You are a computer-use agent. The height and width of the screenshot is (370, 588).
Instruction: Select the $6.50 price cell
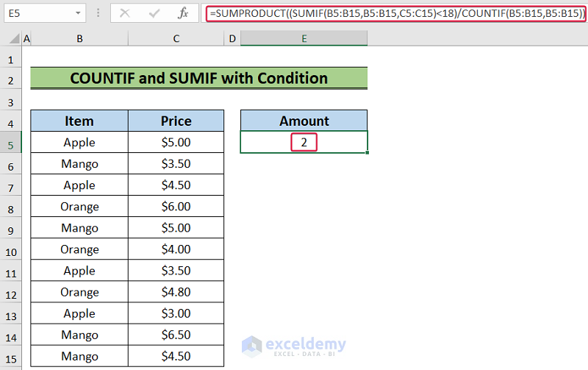(176, 335)
